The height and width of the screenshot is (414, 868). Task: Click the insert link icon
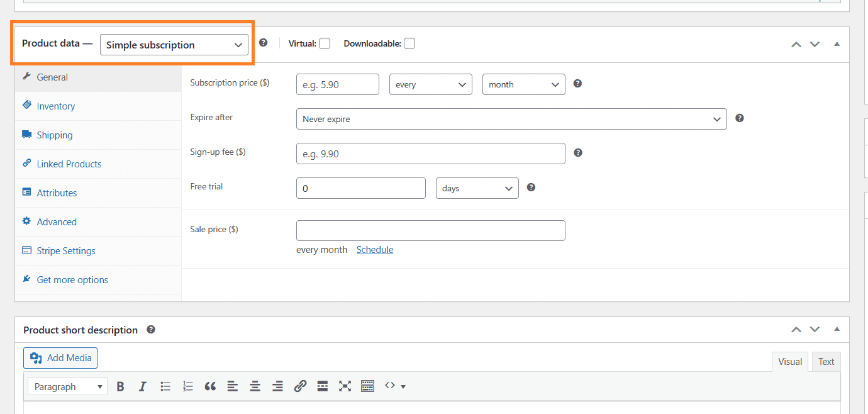coord(300,386)
